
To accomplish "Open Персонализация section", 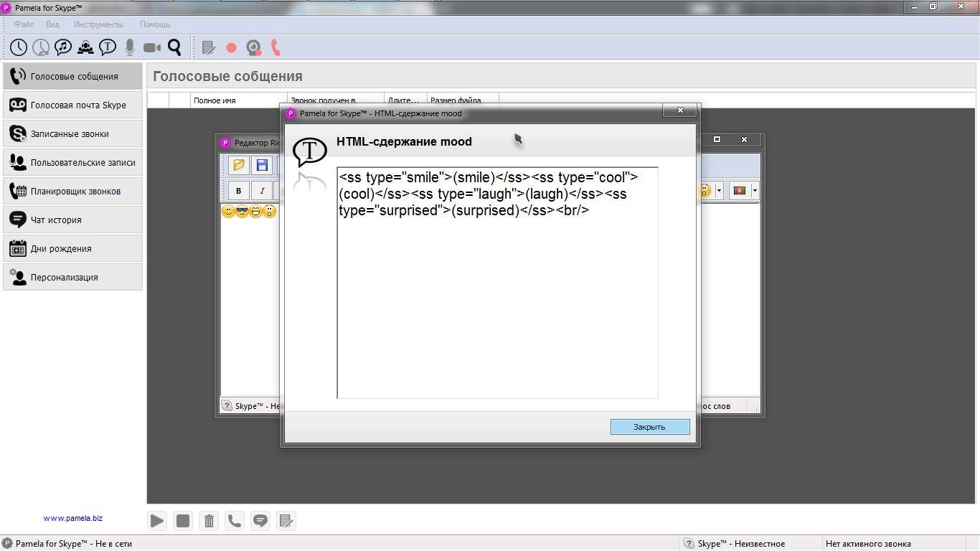I will click(x=72, y=277).
